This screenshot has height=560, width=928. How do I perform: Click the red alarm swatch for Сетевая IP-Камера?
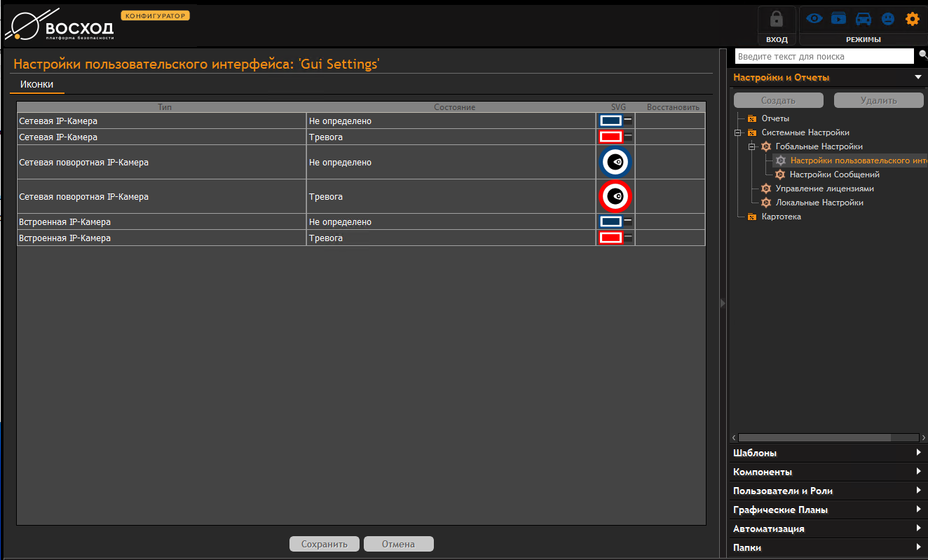click(x=610, y=137)
